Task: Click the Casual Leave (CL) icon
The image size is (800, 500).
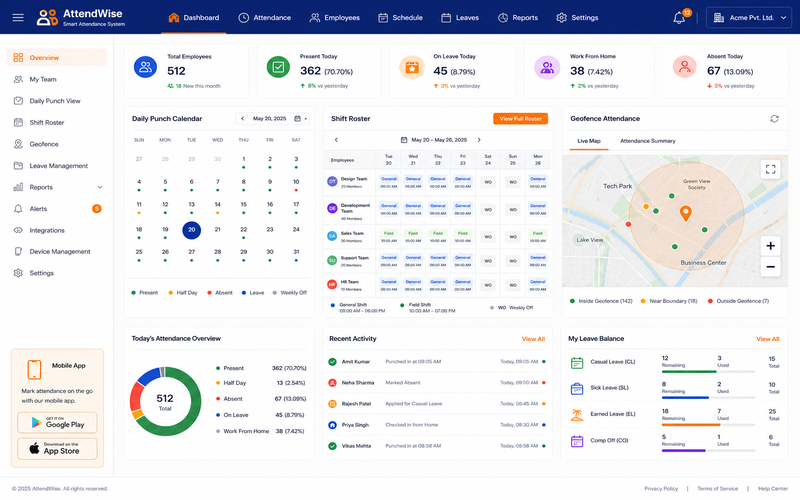Action: 577,363
